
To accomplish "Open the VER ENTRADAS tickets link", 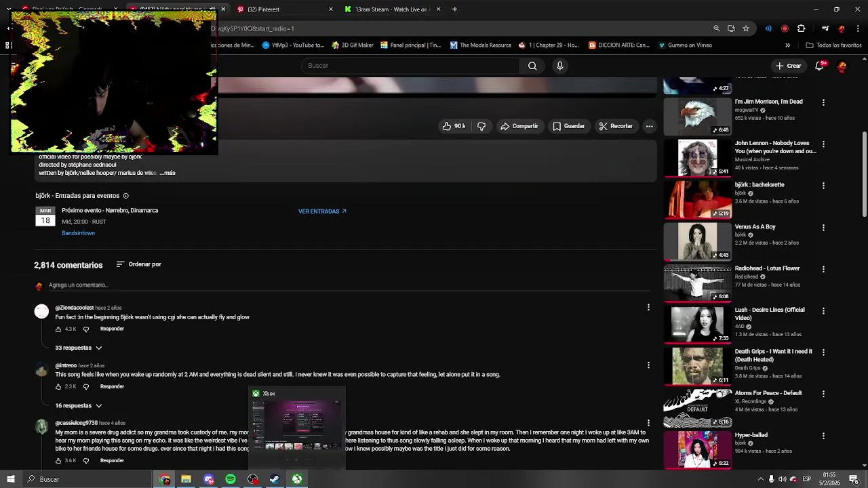I will (x=322, y=211).
